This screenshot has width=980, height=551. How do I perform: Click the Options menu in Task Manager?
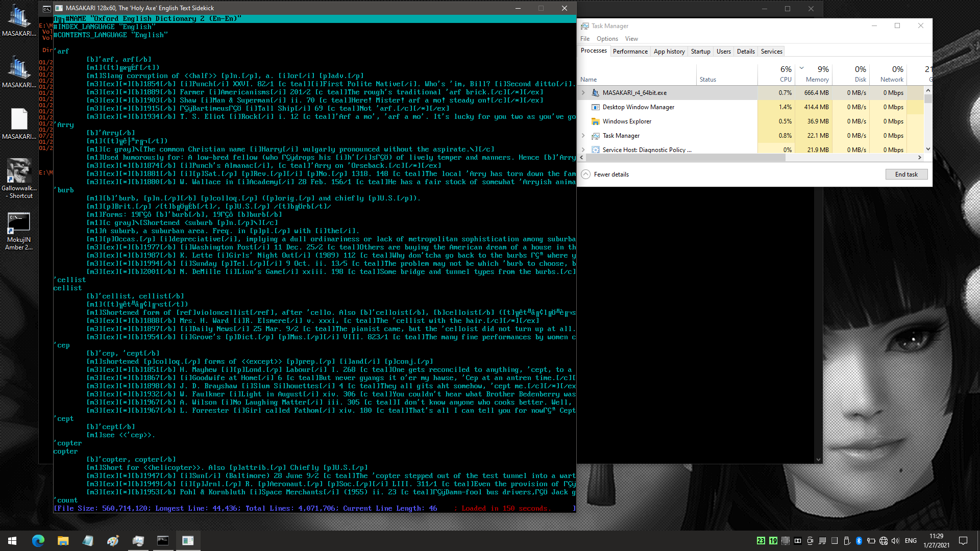[x=606, y=38]
